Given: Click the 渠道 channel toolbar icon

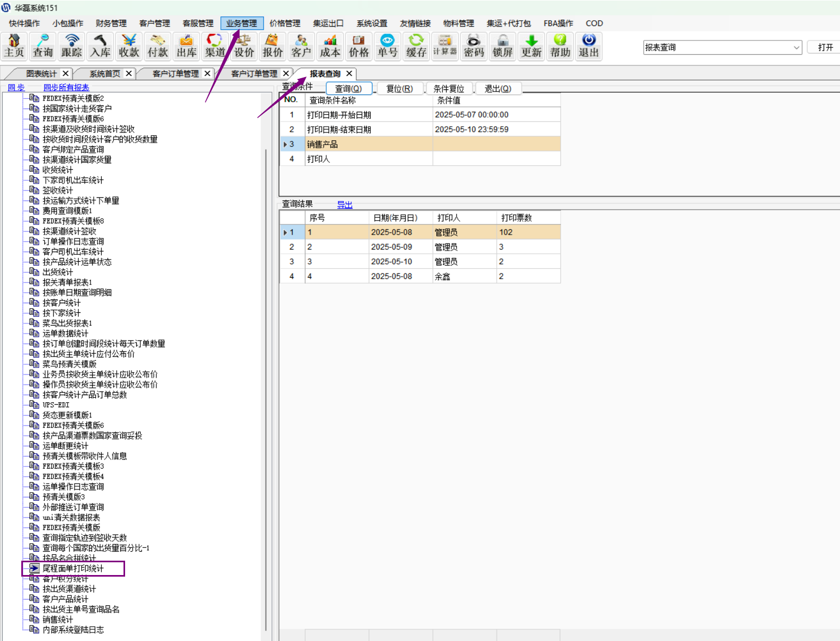Looking at the screenshot, I should click(216, 46).
